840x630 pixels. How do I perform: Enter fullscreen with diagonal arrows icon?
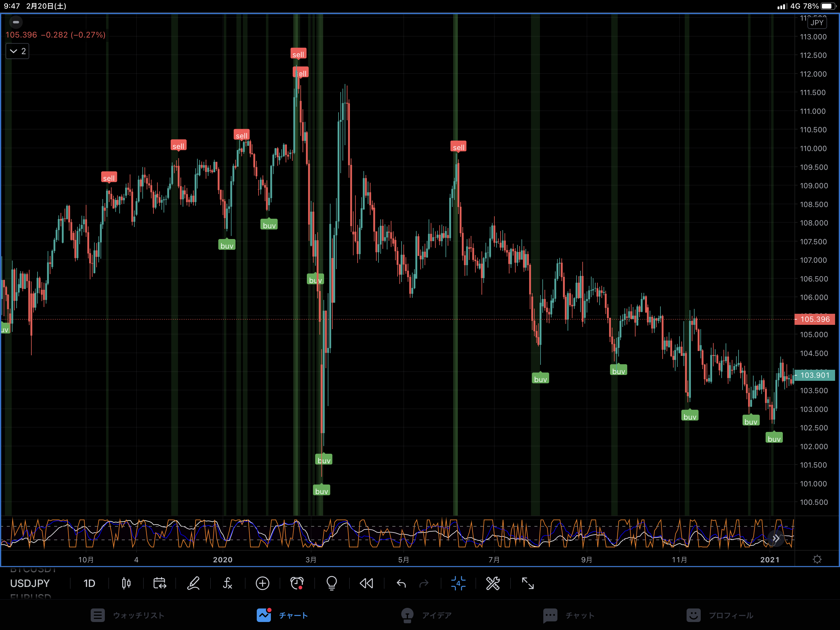(x=528, y=583)
